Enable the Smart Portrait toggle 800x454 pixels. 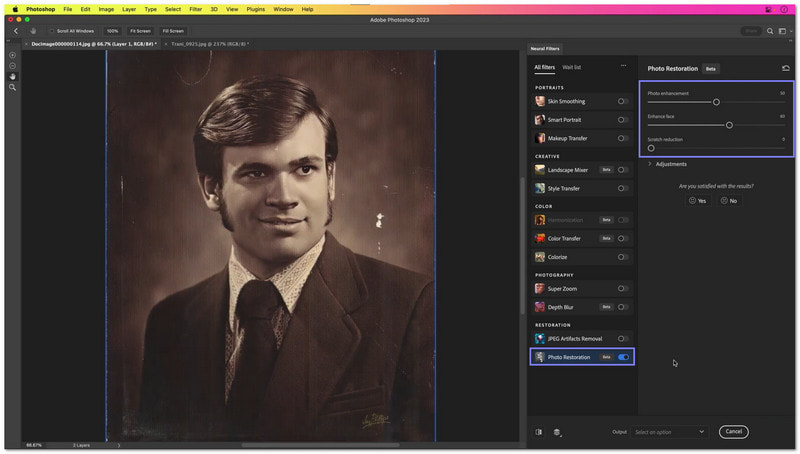click(x=623, y=119)
